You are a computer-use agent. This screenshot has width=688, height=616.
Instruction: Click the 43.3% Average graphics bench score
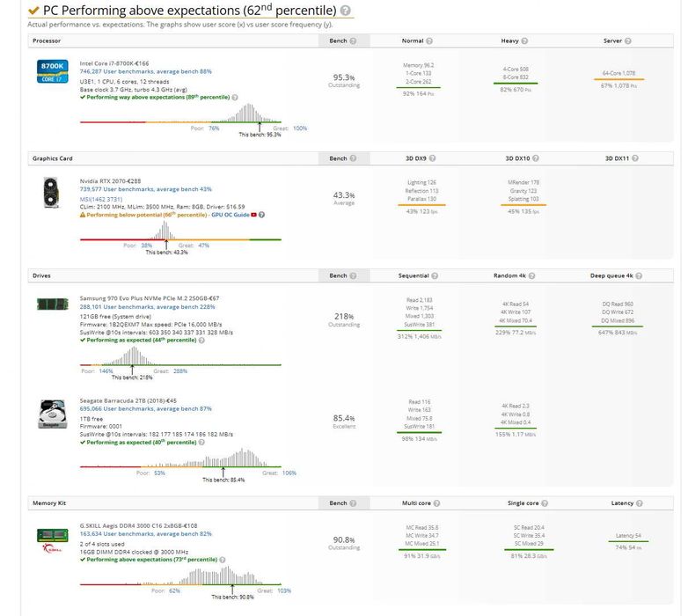344,198
